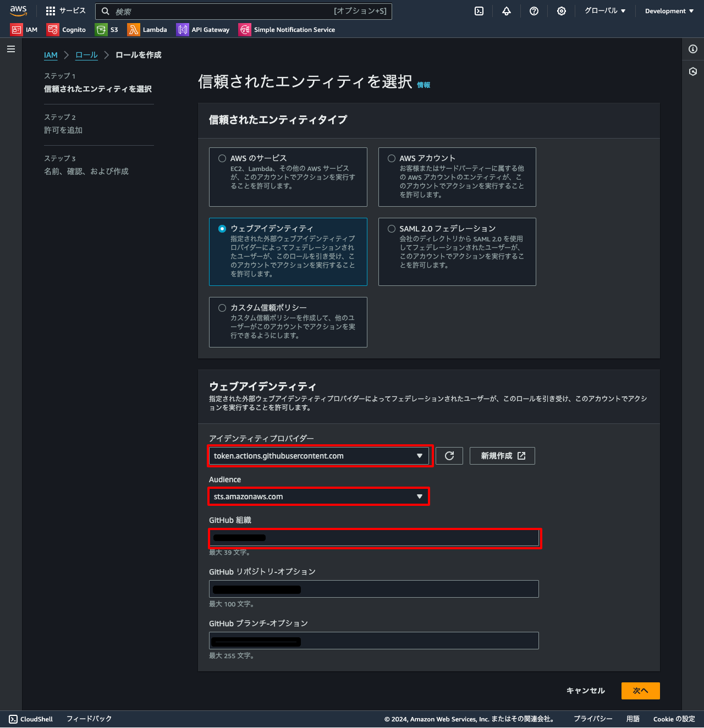Select the AWS のサービス radio option
704x728 pixels.
[x=222, y=158]
